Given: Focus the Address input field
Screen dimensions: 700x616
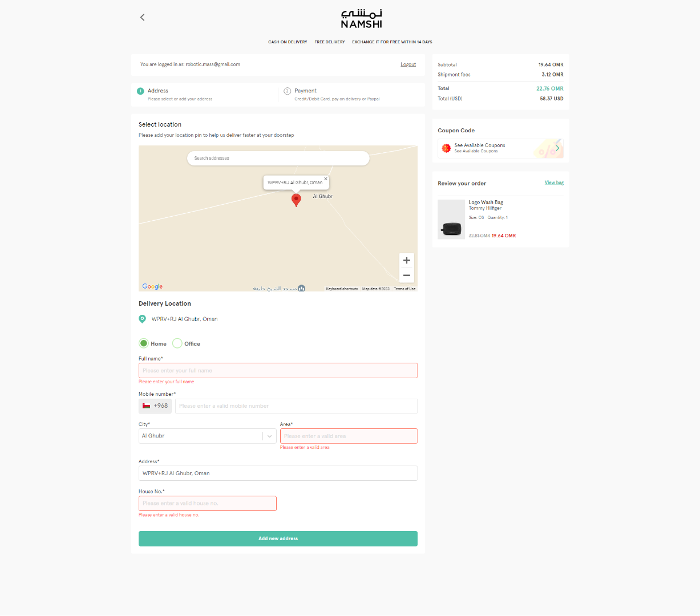Looking at the screenshot, I should [278, 473].
